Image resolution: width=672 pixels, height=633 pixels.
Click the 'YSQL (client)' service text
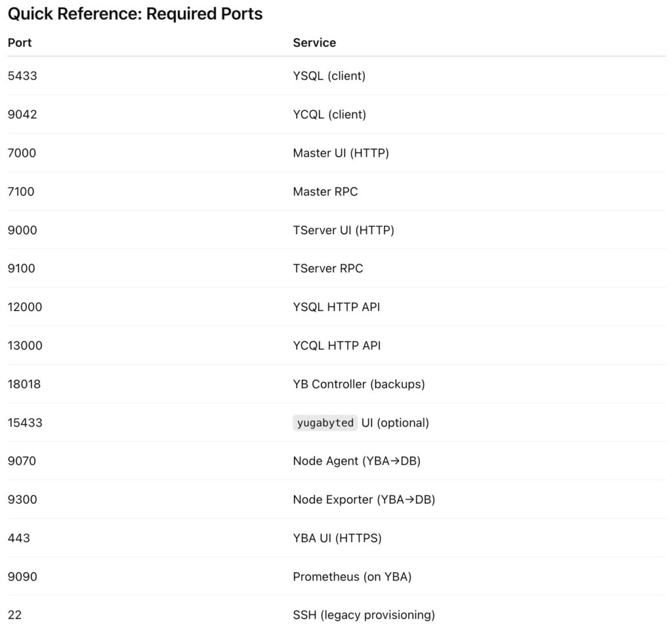tap(329, 76)
